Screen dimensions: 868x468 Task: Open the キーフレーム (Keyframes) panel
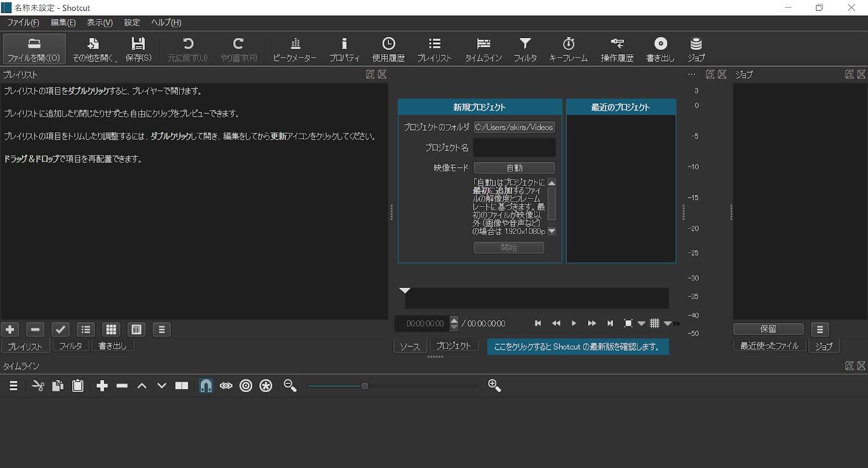pos(569,49)
